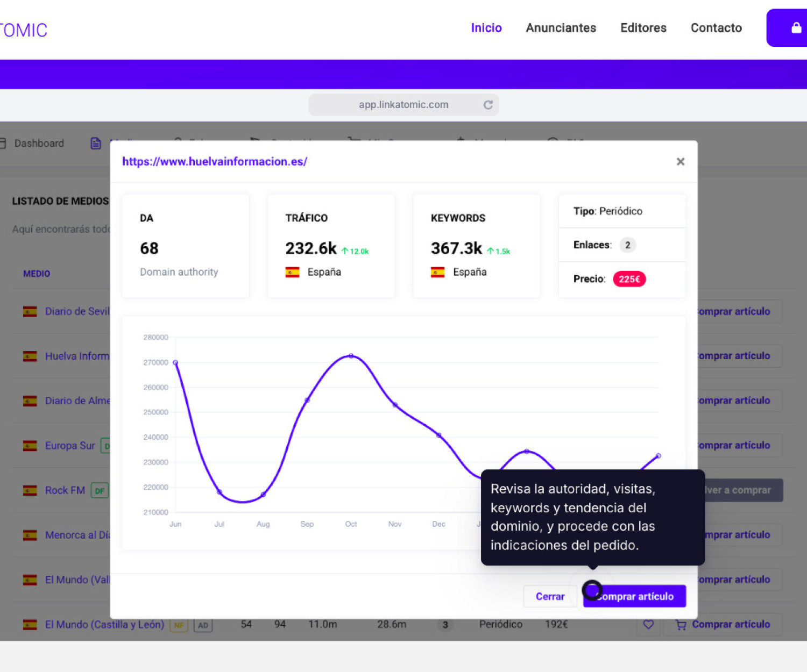Navigate to Contacto
The height and width of the screenshot is (672, 807).
pos(716,28)
